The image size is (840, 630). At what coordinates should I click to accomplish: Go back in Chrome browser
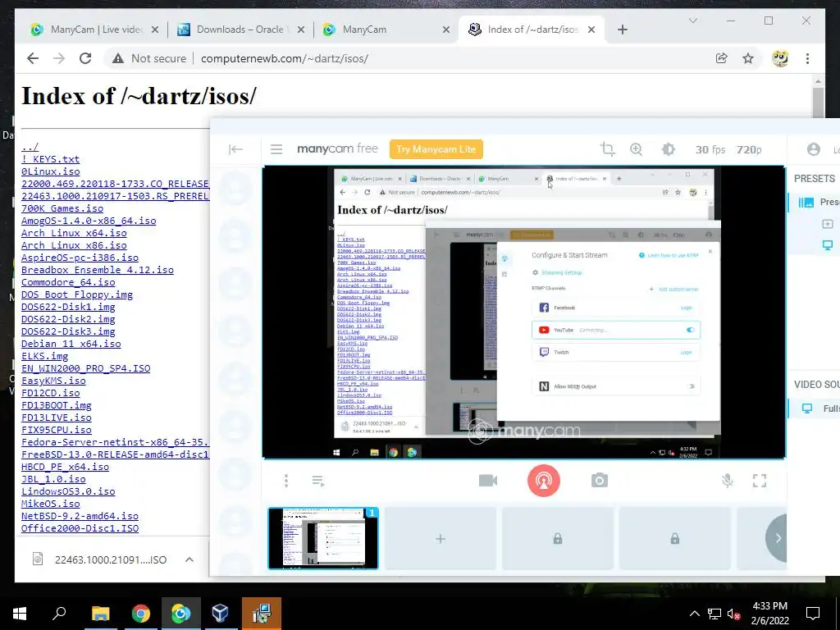point(33,58)
